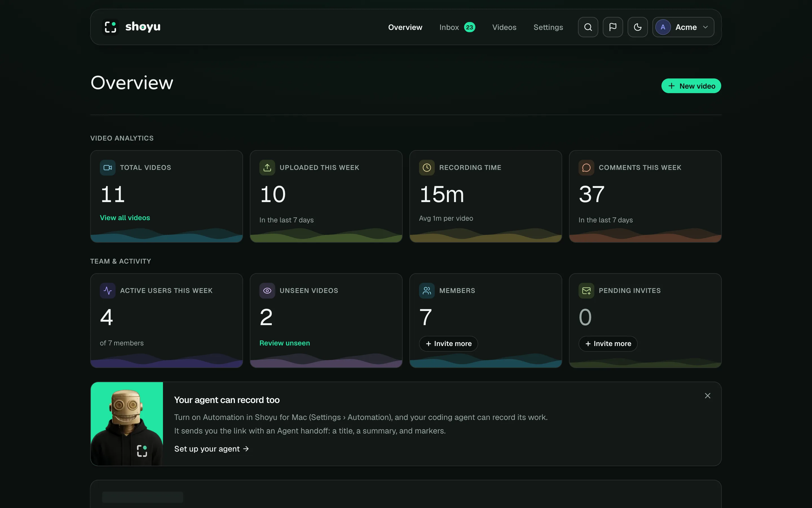Toggle dark mode with moon icon

coord(637,27)
